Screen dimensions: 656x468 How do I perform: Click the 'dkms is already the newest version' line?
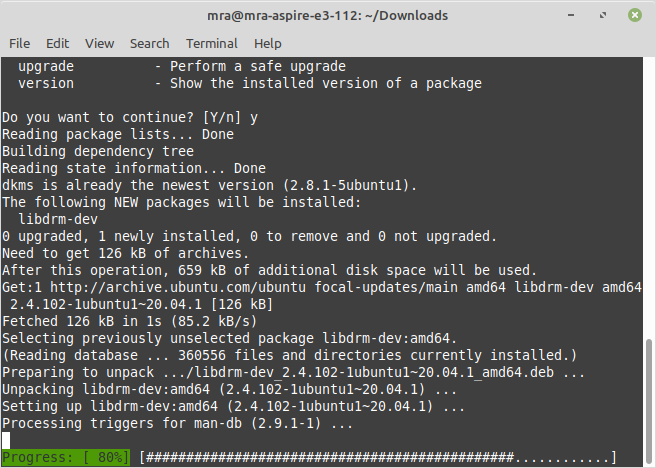pyautogui.click(x=210, y=185)
